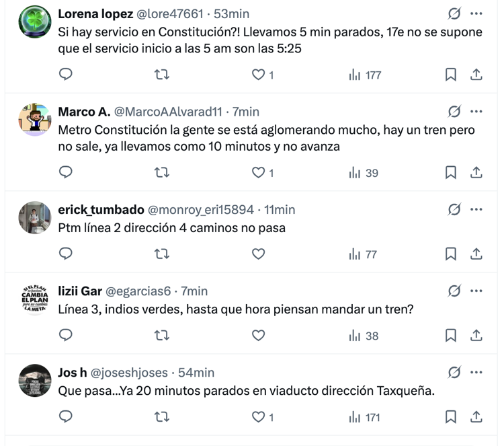Click erick_tumbado's profile avatar
The image size is (504, 446).
pyautogui.click(x=35, y=218)
